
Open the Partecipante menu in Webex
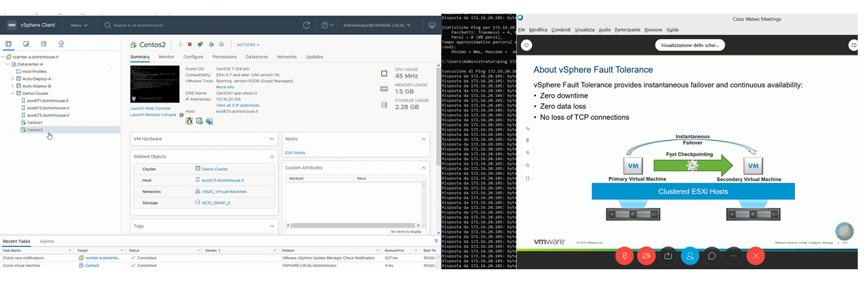[x=628, y=30]
